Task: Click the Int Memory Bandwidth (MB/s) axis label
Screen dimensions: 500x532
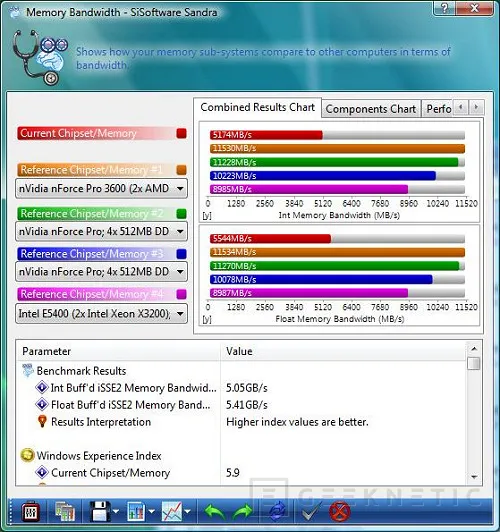Action: (x=339, y=215)
